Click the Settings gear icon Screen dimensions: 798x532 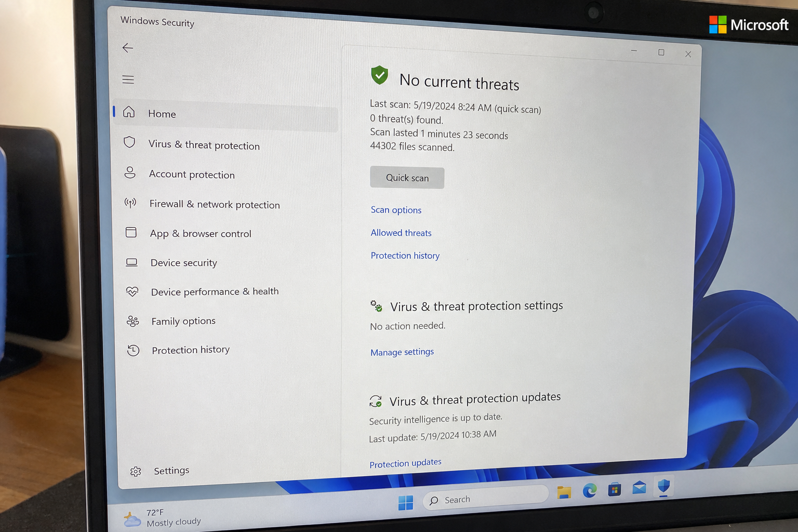tap(136, 471)
